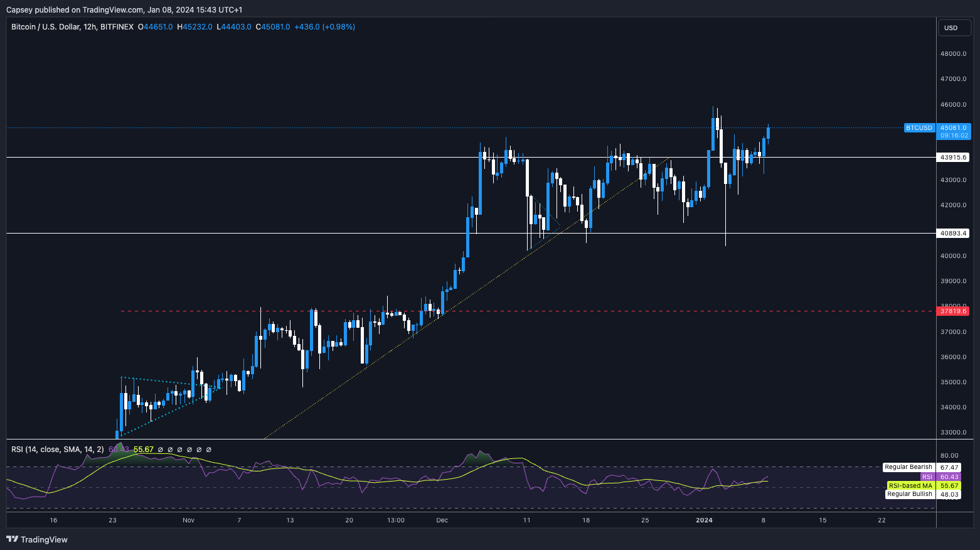This screenshot has width=980, height=550.
Task: Open the USD currency selector
Action: point(954,28)
